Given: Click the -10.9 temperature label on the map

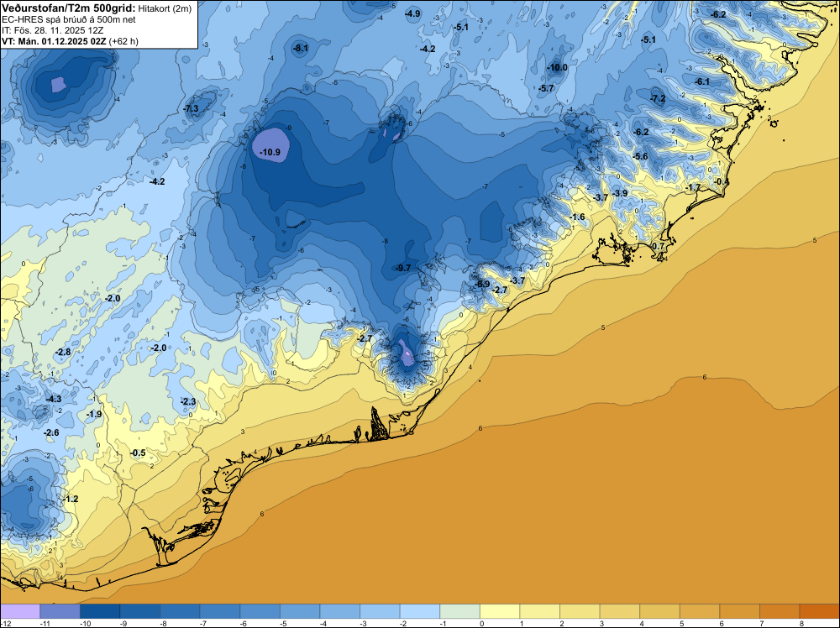Looking at the screenshot, I should click(x=270, y=152).
